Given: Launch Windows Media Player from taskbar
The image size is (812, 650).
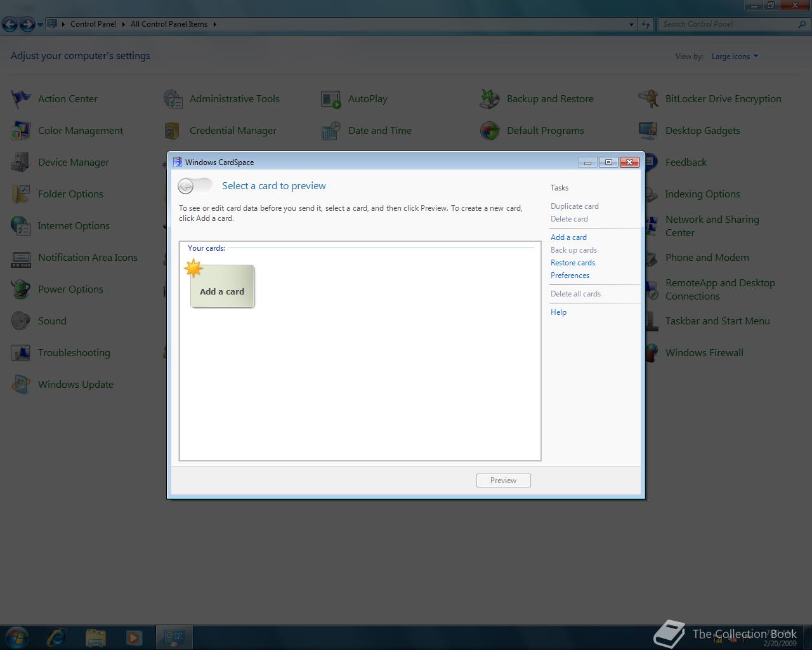Looking at the screenshot, I should pyautogui.click(x=134, y=637).
